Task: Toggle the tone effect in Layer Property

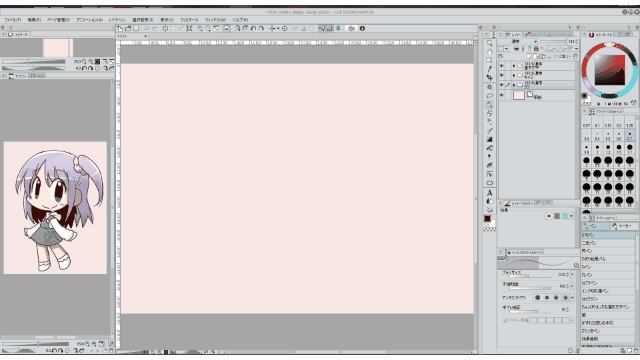Action: point(557,216)
